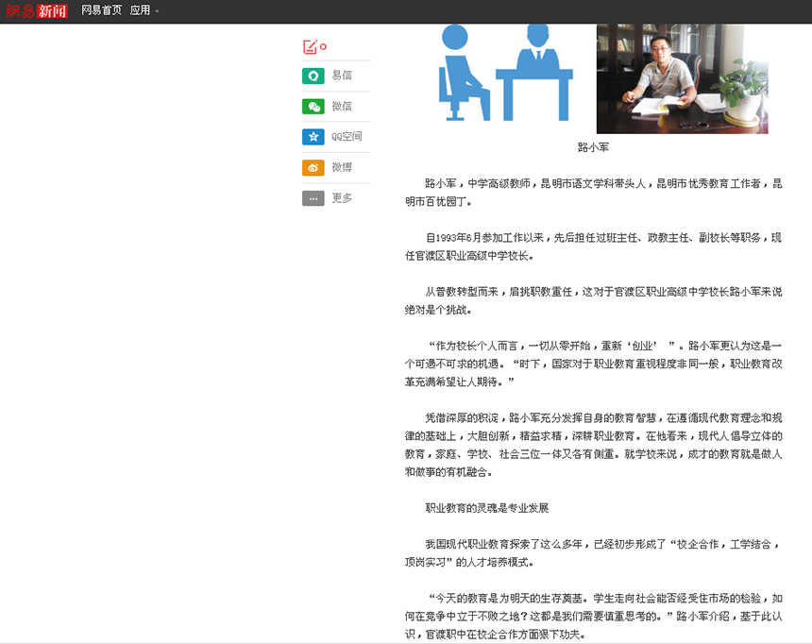Click the red comment pencil icon
812x644 pixels.
pos(310,47)
